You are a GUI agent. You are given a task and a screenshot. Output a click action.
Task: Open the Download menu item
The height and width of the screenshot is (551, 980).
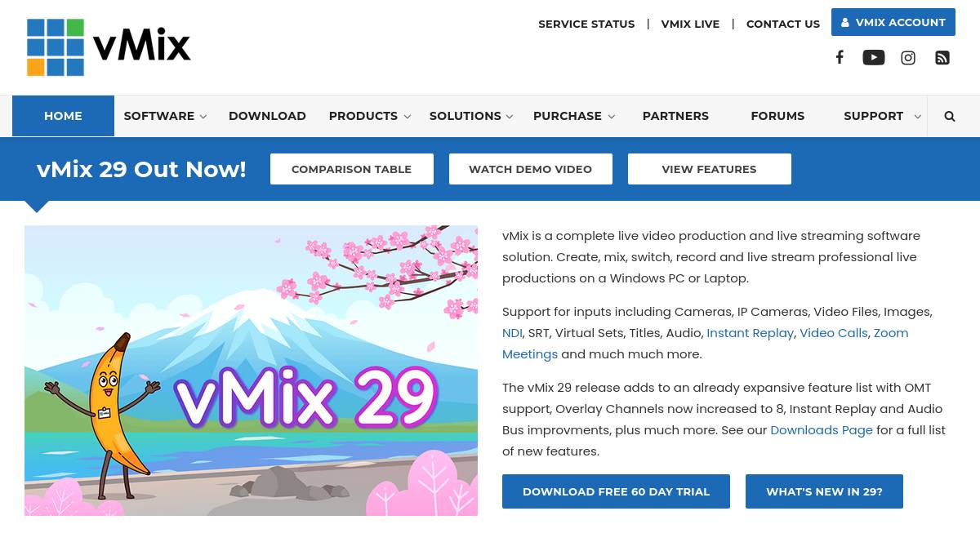coord(267,116)
